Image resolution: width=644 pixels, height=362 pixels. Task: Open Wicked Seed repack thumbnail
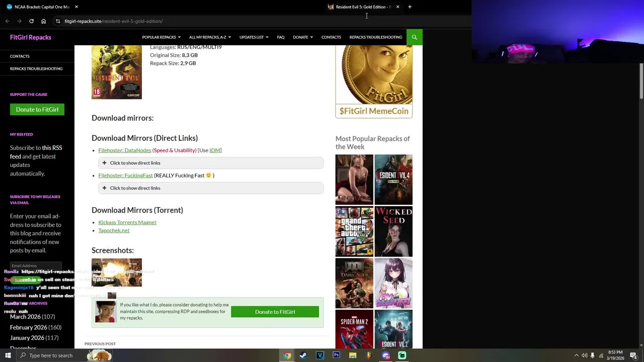(393, 231)
